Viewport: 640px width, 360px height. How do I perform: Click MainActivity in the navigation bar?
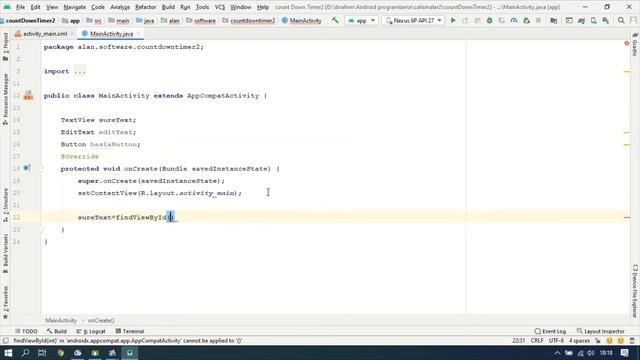302,20
